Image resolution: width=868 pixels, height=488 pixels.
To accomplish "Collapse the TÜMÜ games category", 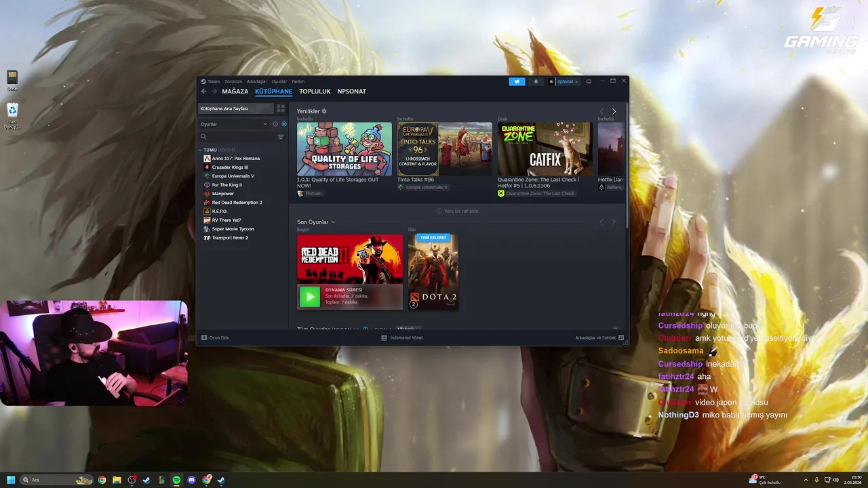I will click(201, 150).
